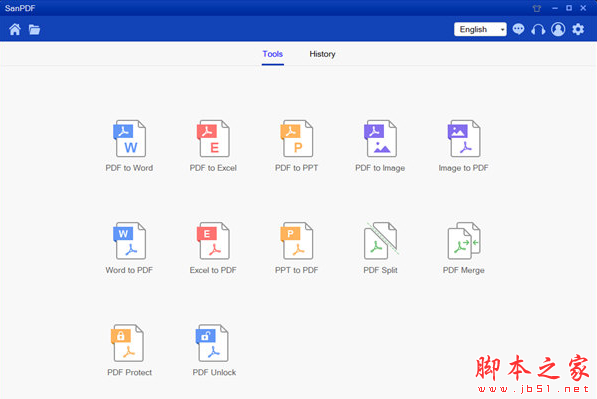Image resolution: width=597 pixels, height=399 pixels.
Task: Select the PDF to Image tool
Action: click(380, 145)
